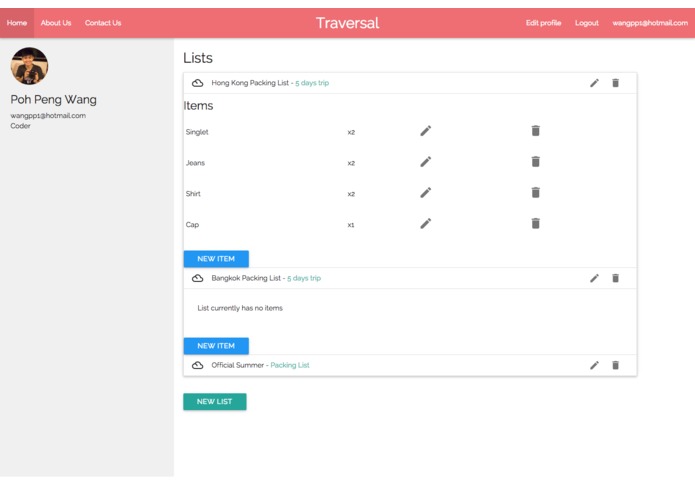The width and height of the screenshot is (695, 494).
Task: Click the Coder text in sidebar
Action: [x=20, y=126]
